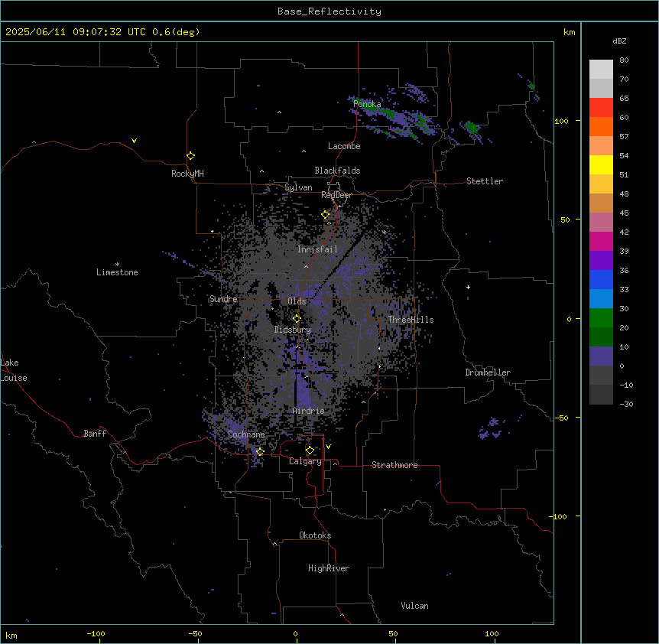Click the Airdrie city label
Image resolution: width=659 pixels, height=644 pixels.
click(x=309, y=411)
